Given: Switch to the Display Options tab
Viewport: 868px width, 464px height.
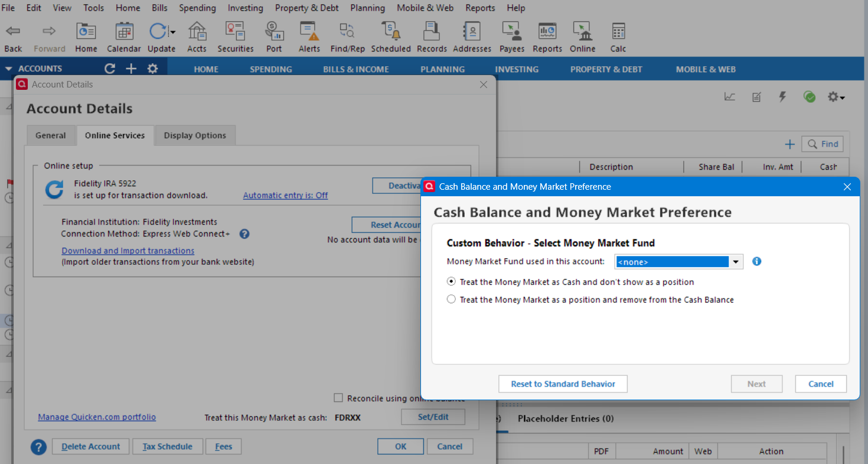Looking at the screenshot, I should [x=195, y=135].
